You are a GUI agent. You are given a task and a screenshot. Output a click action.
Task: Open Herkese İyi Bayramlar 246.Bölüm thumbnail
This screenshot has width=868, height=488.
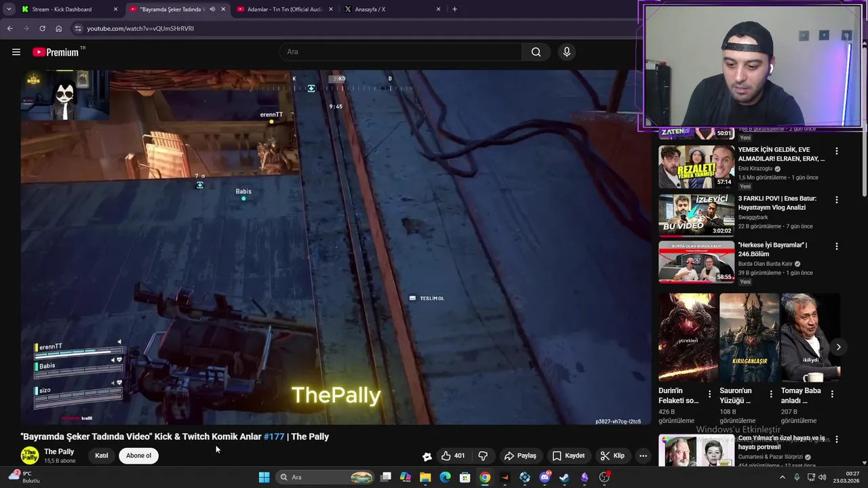tap(696, 262)
